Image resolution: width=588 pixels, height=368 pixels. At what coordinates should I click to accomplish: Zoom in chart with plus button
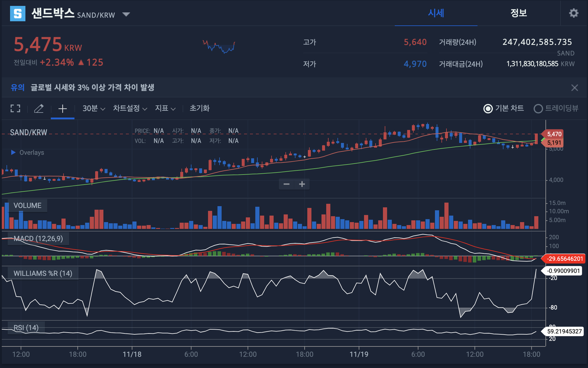[302, 184]
